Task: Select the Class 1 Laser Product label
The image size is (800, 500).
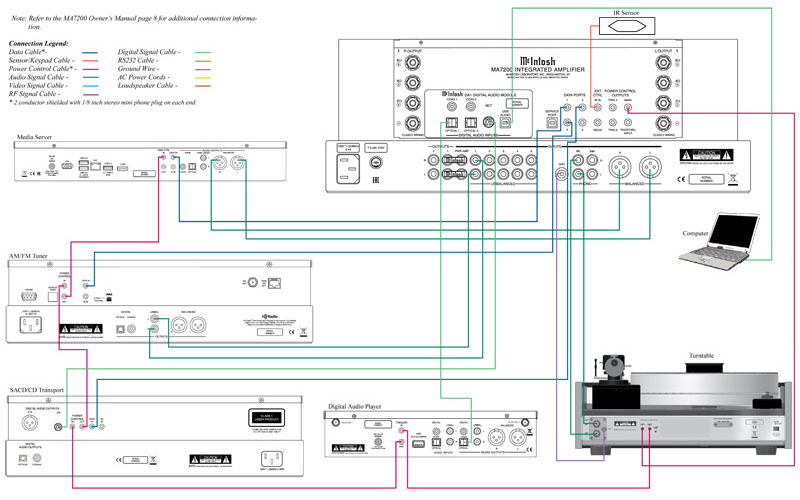Action: [x=265, y=417]
